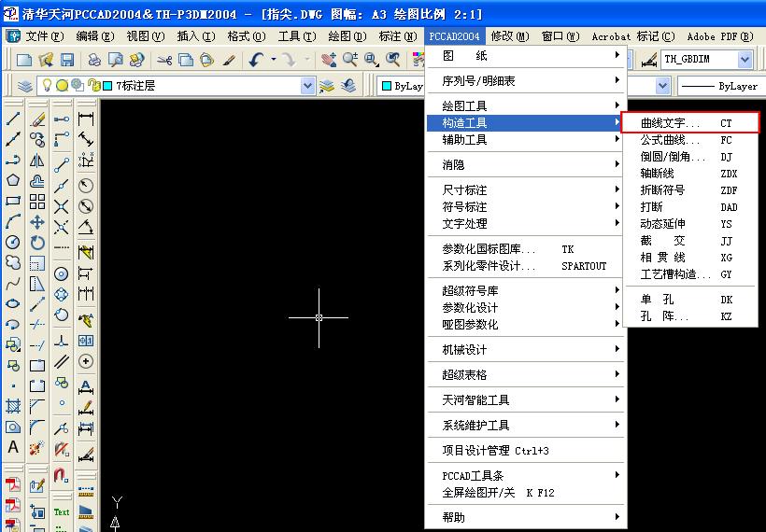Select the Polygon draw tool
766x532 pixels.
[x=13, y=180]
